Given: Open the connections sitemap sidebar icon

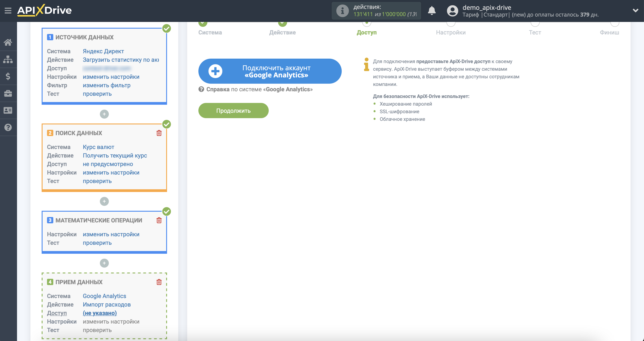Looking at the screenshot, I should click(x=8, y=59).
